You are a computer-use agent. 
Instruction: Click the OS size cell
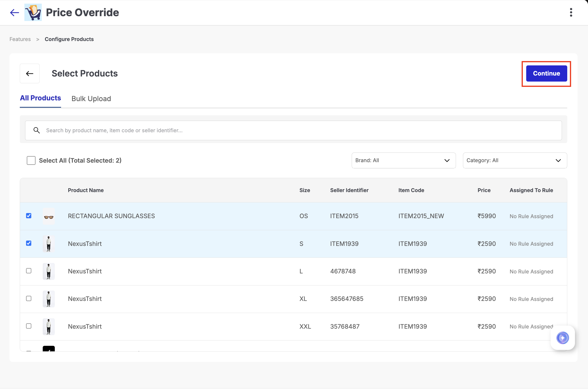pos(304,216)
